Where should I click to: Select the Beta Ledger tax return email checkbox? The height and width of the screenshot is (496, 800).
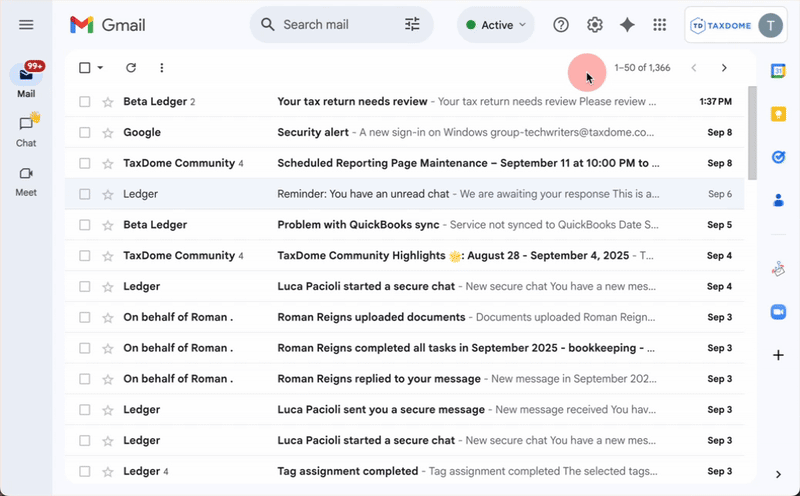pos(85,102)
